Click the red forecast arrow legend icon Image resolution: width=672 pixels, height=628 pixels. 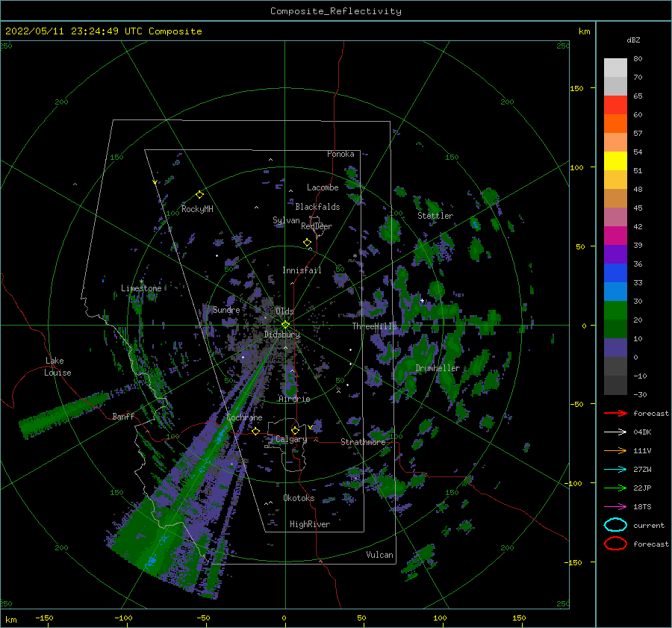pos(615,413)
